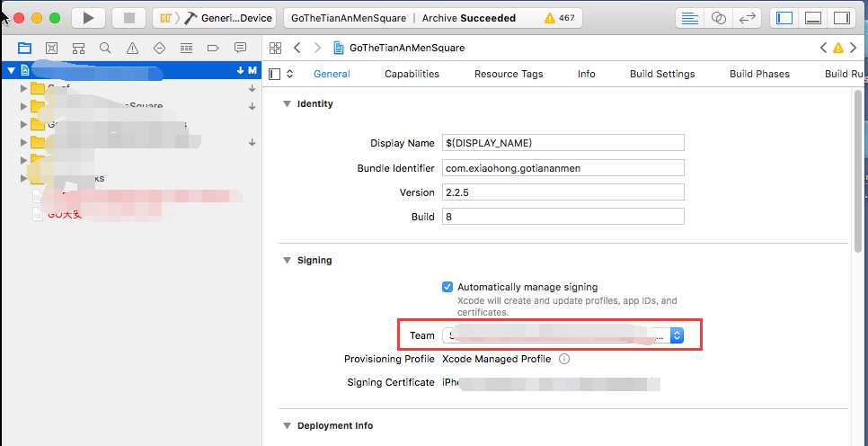This screenshot has height=446, width=868.
Task: Collapse the Signing section
Action: (287, 260)
